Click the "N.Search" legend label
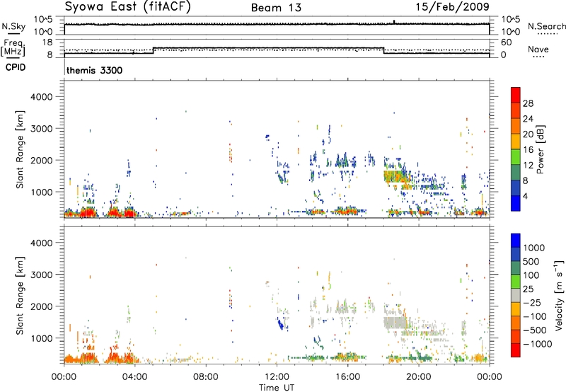The height and width of the screenshot is (392, 566). 547,26
